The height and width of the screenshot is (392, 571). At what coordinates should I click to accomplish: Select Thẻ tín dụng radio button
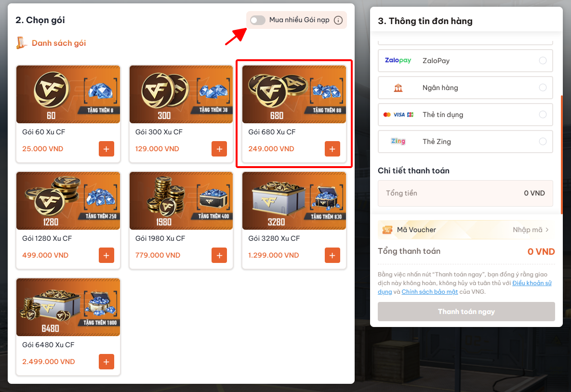(x=543, y=115)
